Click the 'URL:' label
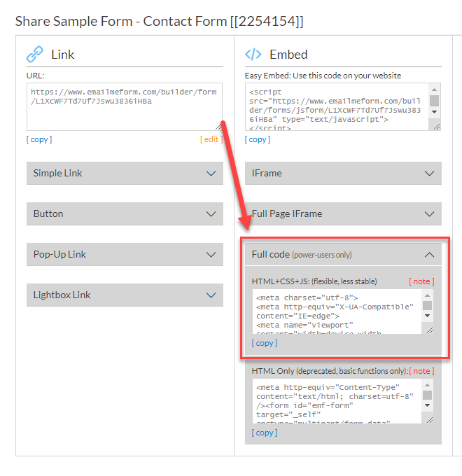The image size is (462, 476). (x=35, y=76)
